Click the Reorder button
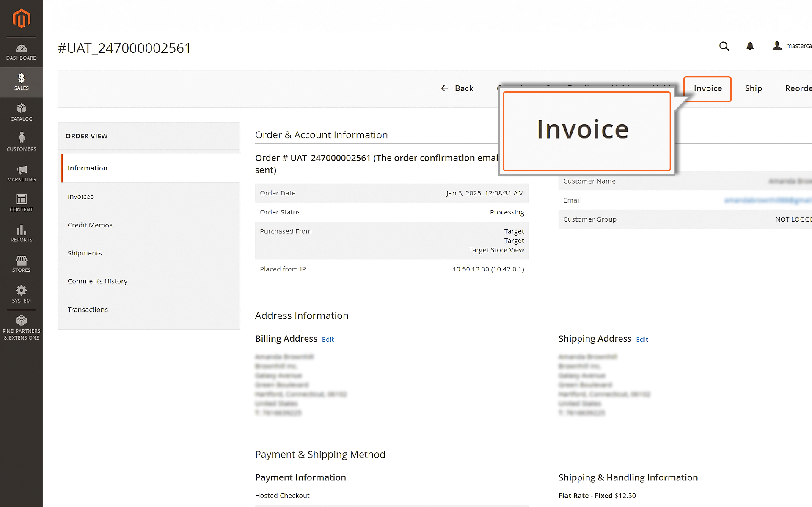This screenshot has width=812, height=507. [798, 88]
